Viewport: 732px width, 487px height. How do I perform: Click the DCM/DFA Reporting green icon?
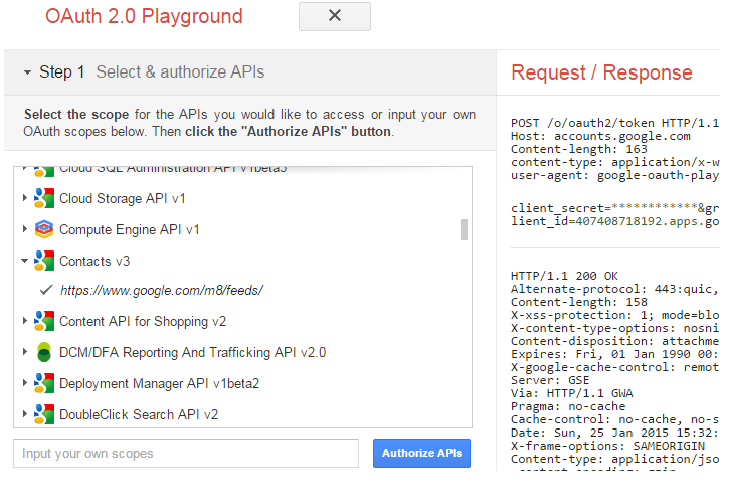click(x=43, y=352)
